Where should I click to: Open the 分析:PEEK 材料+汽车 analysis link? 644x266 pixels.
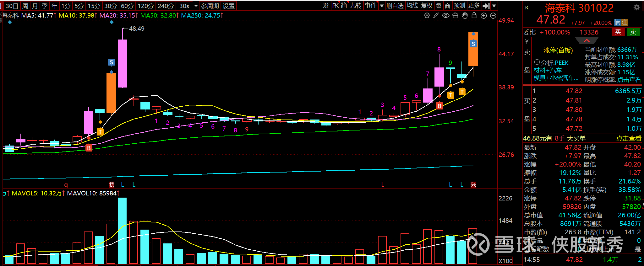pyautogui.click(x=555, y=70)
